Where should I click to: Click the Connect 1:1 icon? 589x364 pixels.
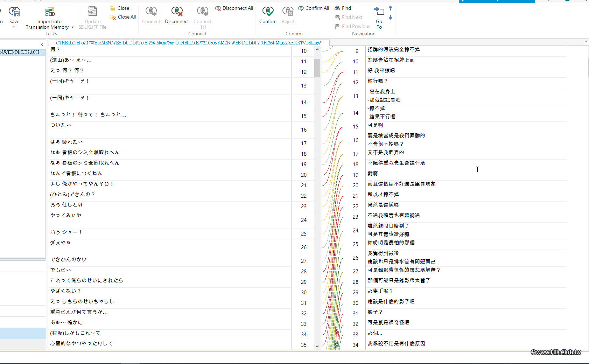click(203, 12)
